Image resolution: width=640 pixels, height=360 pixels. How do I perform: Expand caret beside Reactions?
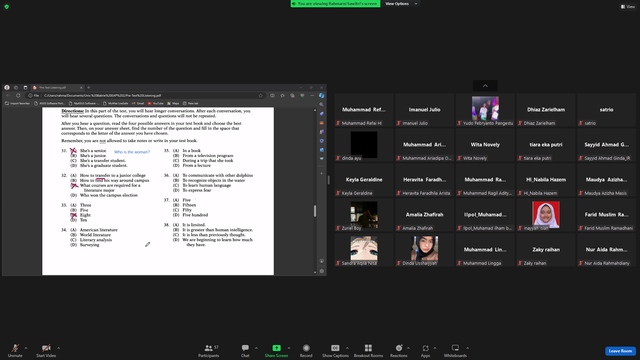click(408, 348)
